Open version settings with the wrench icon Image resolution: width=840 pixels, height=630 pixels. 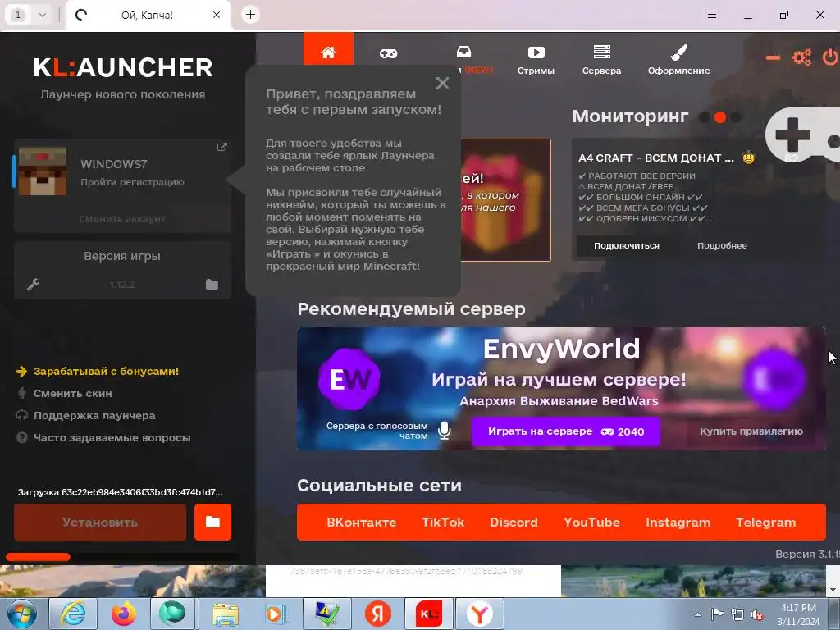coord(33,284)
